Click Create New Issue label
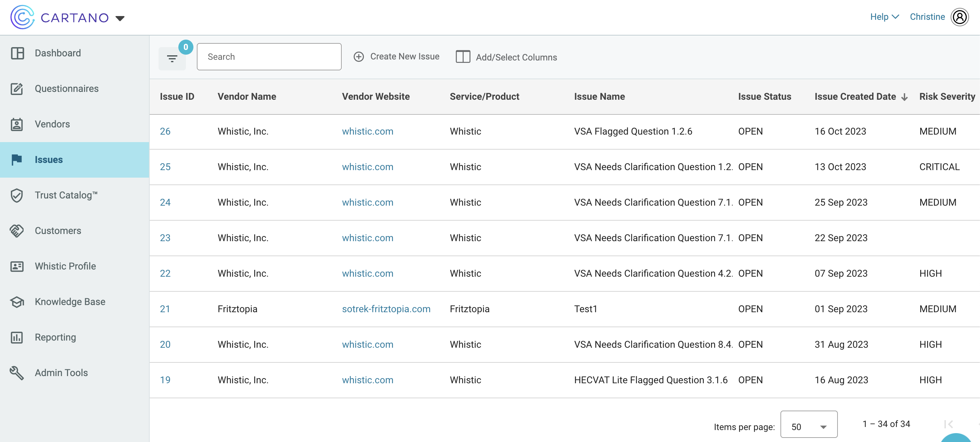This screenshot has width=980, height=442. (x=405, y=57)
